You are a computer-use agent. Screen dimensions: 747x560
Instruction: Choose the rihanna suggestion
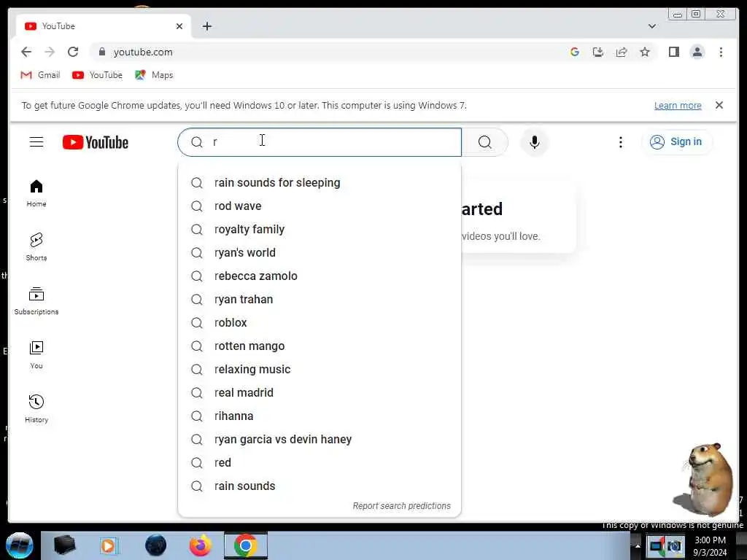(x=320, y=416)
